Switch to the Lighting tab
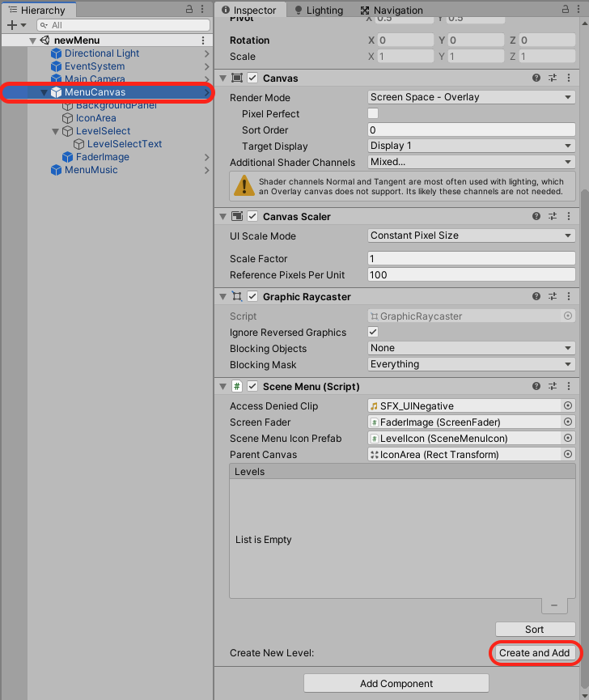589x700 pixels. click(x=319, y=11)
